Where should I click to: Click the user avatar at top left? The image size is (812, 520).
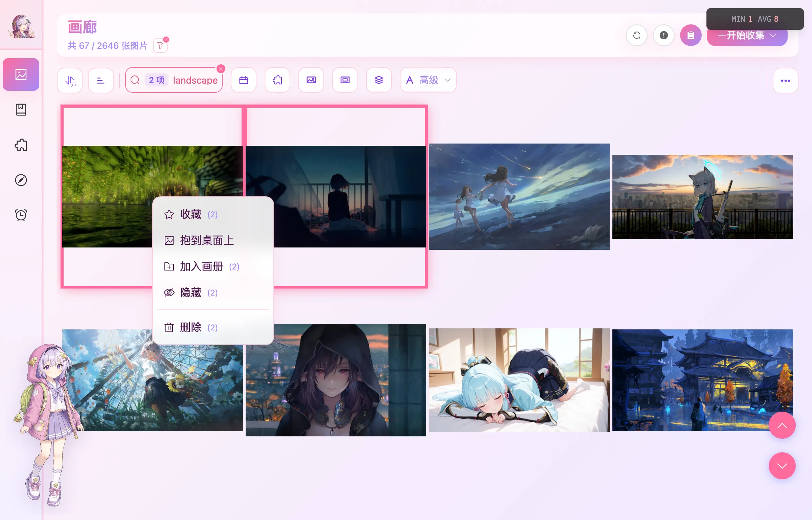point(21,26)
